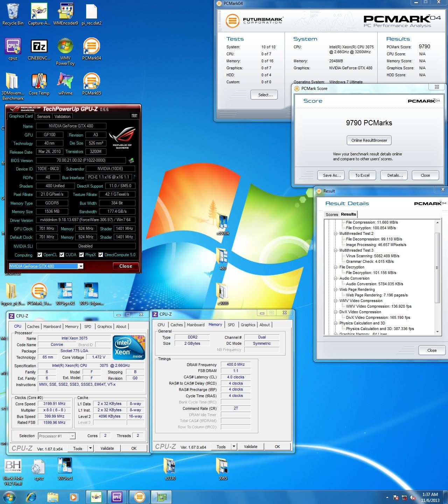Open the cpuz desktop icon near Recycle Bin
The image size is (448, 504).
[13, 49]
